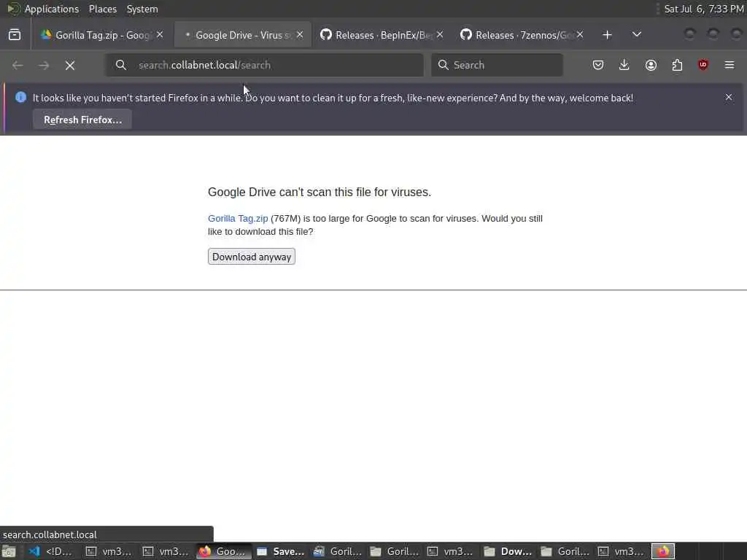Switch to Firefox Goo... taskbar window
The width and height of the screenshot is (747, 560).
(x=223, y=551)
